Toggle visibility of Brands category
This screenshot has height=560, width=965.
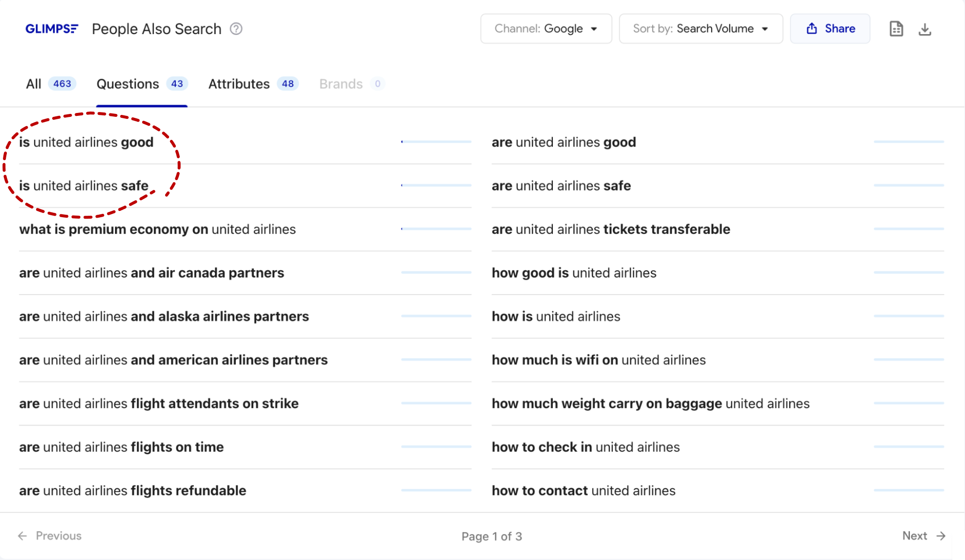tap(349, 84)
